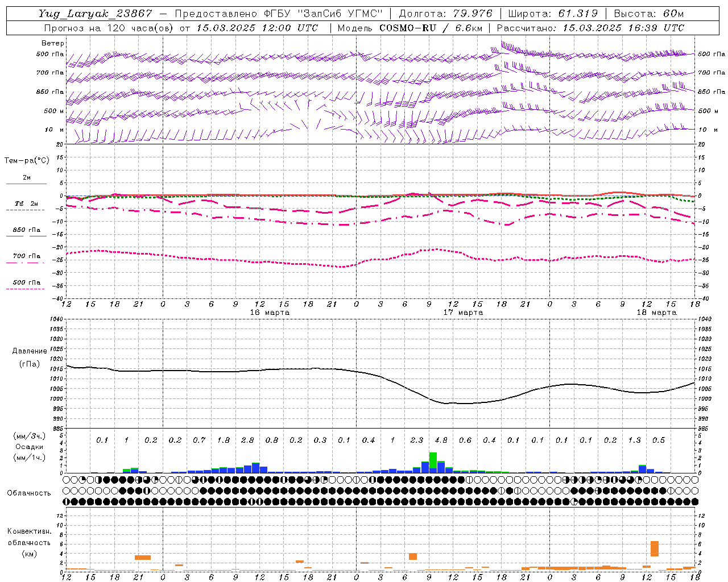Click the (мм/3ч.) precipitation unit label
The height and width of the screenshot is (582, 728).
coord(29,436)
